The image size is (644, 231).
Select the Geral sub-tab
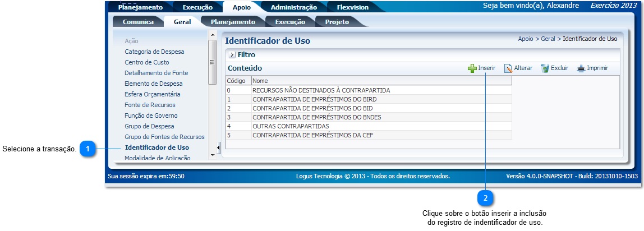click(182, 22)
